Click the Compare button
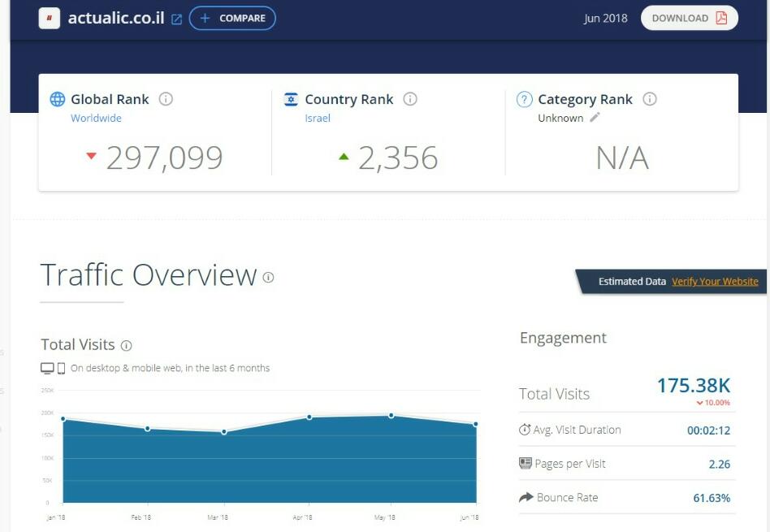This screenshot has width=770, height=532. [x=232, y=18]
